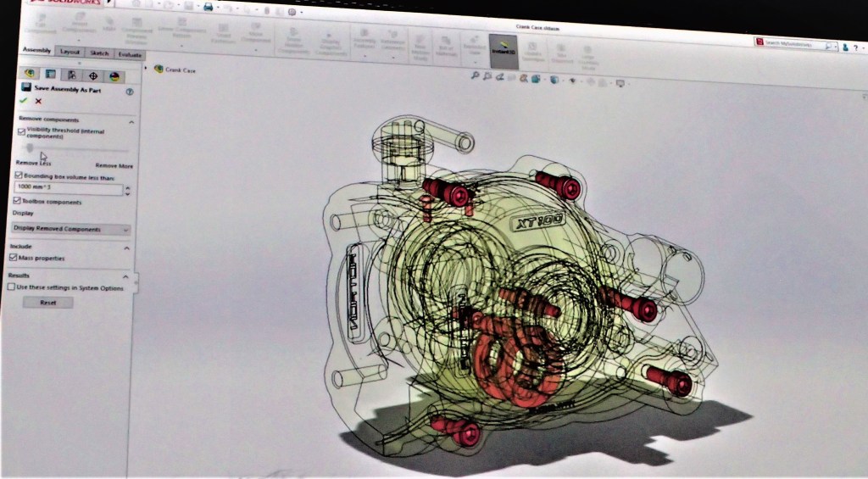Uncheck Bounding box volume less than
868x479 pixels.
coord(18,175)
